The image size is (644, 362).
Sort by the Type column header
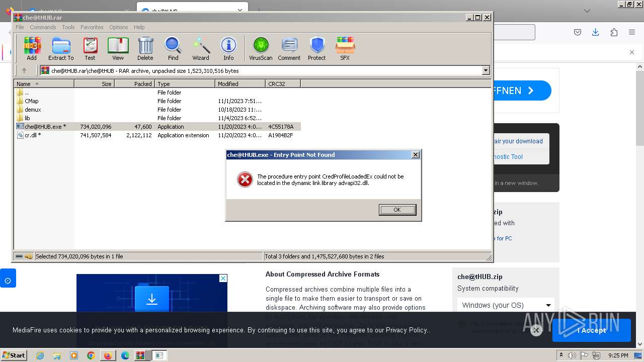tap(185, 84)
